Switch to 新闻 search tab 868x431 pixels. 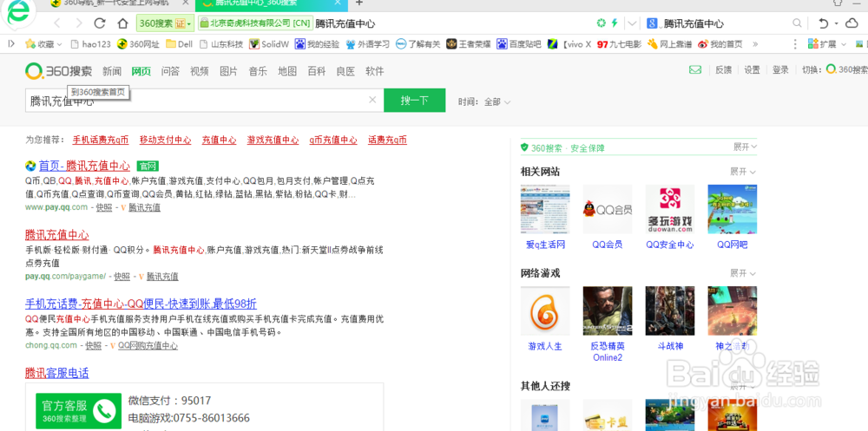click(x=112, y=71)
